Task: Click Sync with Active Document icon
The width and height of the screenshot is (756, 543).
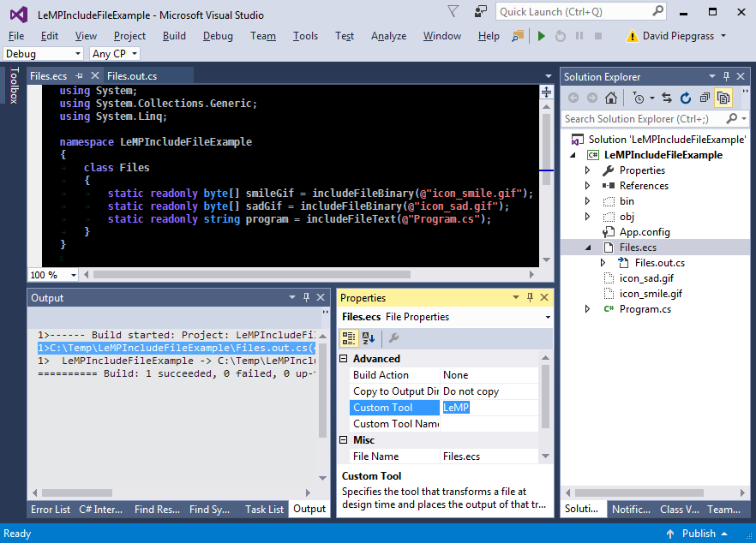Action: click(667, 98)
